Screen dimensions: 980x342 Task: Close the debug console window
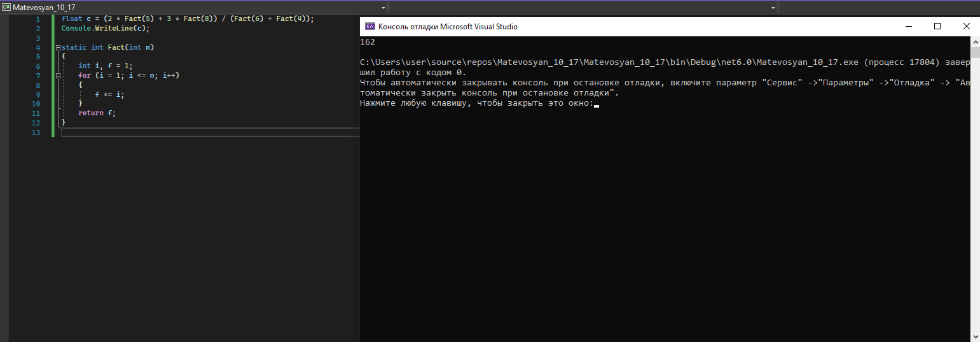point(965,27)
